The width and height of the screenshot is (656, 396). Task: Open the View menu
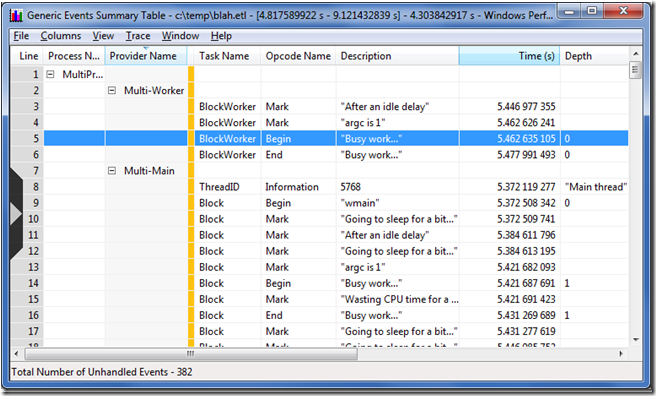[103, 36]
